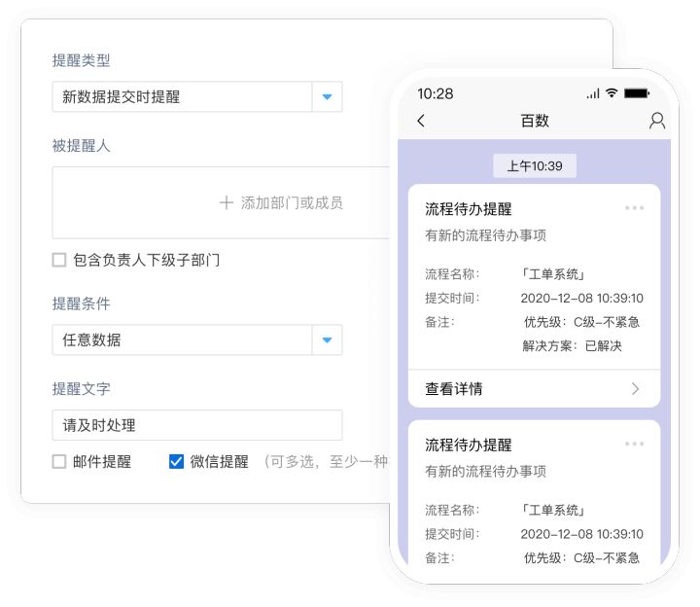Click the plus icon to add department or member
This screenshot has height=607, width=700.
pos(227,202)
